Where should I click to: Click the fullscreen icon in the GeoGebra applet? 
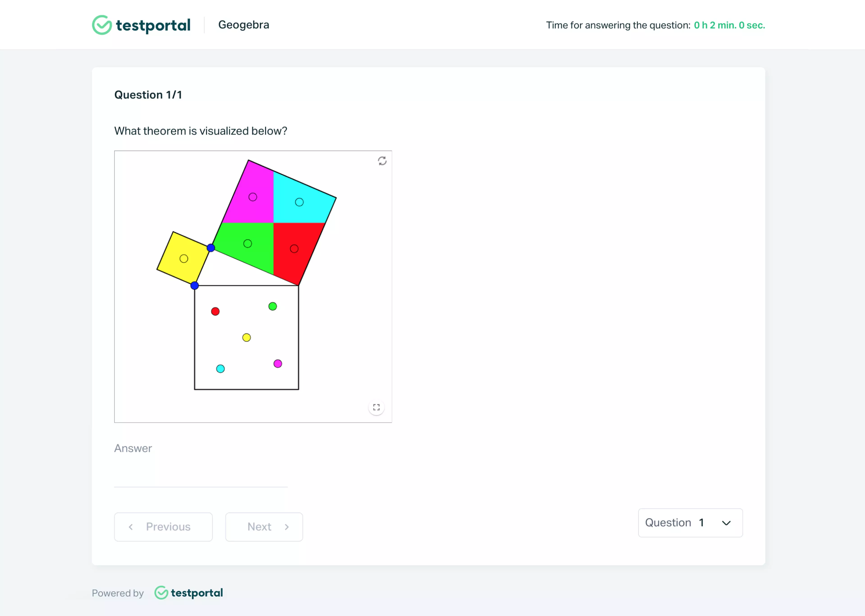pos(376,407)
